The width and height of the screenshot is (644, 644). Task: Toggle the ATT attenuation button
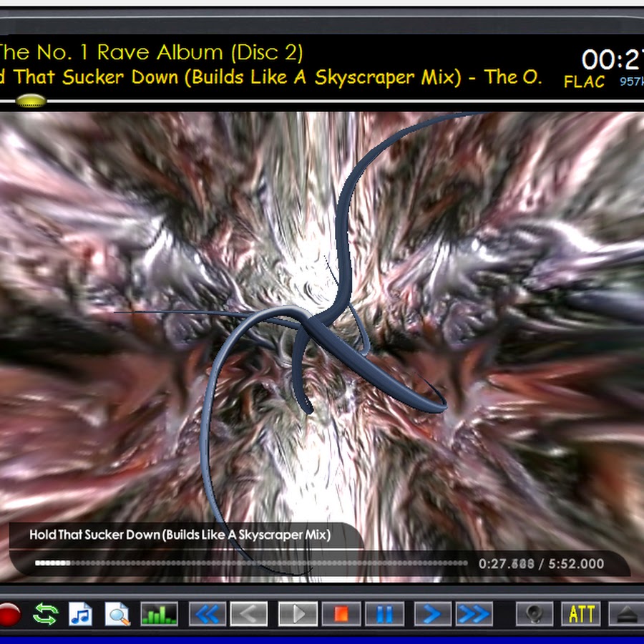[x=580, y=614]
